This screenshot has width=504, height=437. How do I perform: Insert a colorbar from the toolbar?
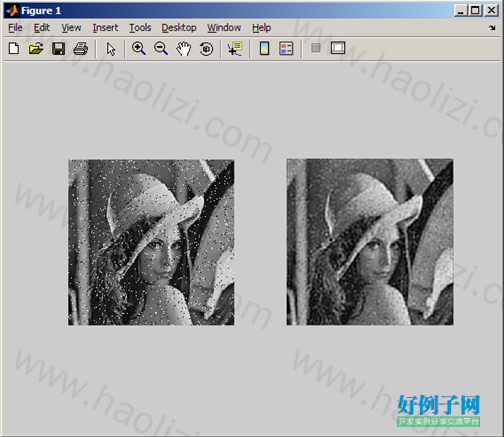(264, 49)
